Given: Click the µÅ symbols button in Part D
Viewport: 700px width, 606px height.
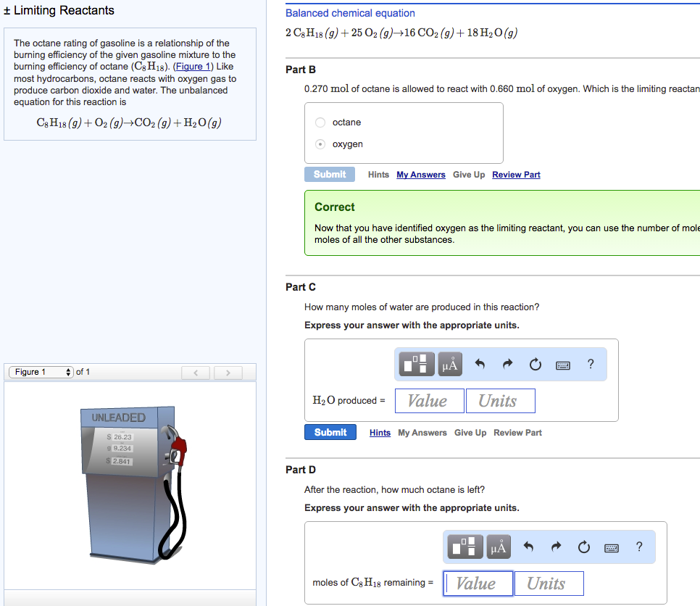Looking at the screenshot, I should (499, 548).
